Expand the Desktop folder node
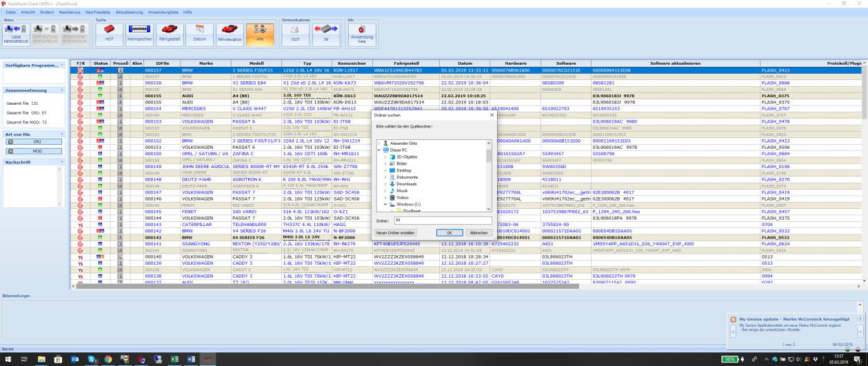Viewport: 868px width, 366px height. coord(385,170)
